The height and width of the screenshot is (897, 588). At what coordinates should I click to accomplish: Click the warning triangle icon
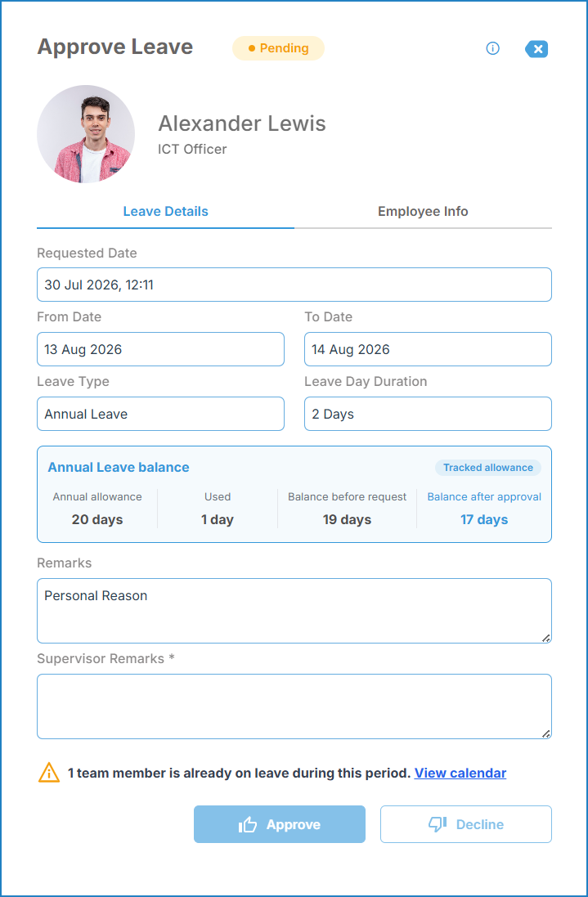(48, 772)
